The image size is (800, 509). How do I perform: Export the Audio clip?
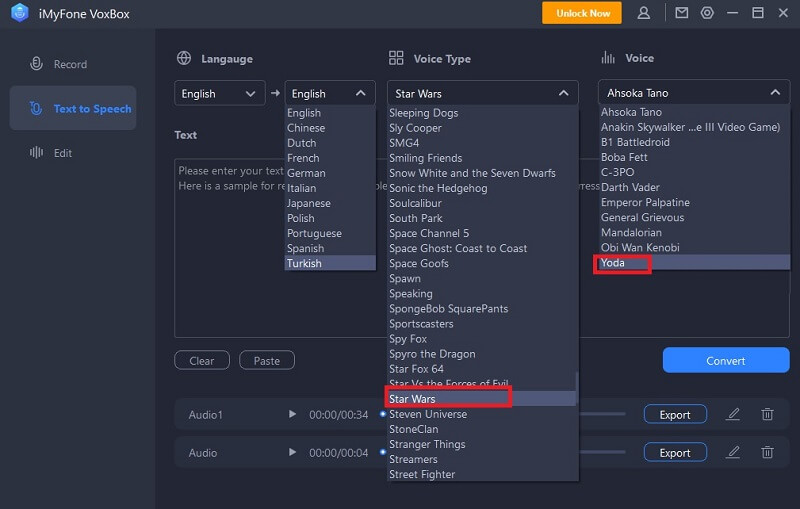675,452
